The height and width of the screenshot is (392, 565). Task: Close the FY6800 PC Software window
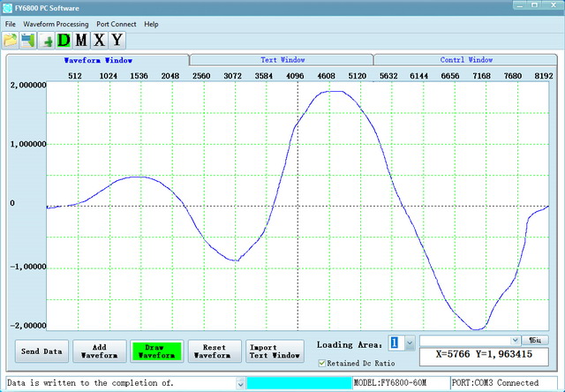click(x=554, y=5)
